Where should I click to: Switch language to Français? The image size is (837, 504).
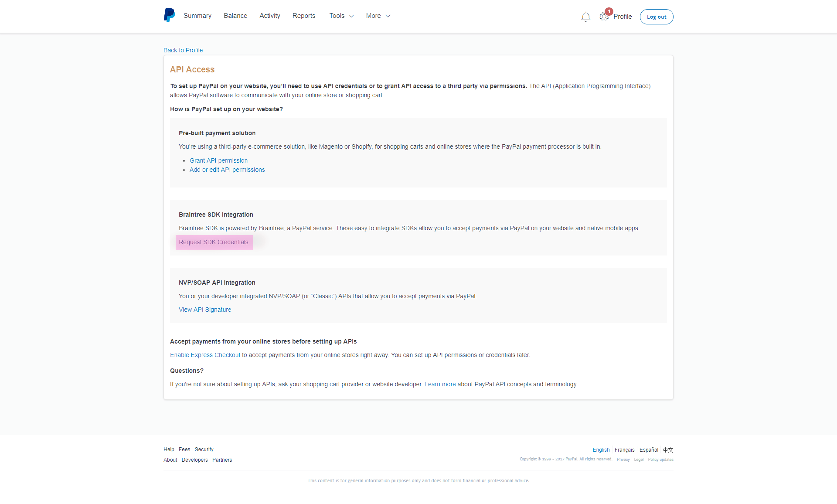point(625,450)
